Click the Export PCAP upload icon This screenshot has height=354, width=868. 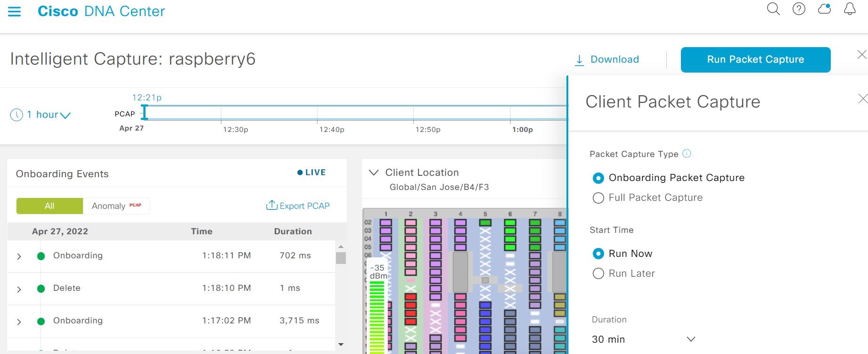tap(271, 205)
